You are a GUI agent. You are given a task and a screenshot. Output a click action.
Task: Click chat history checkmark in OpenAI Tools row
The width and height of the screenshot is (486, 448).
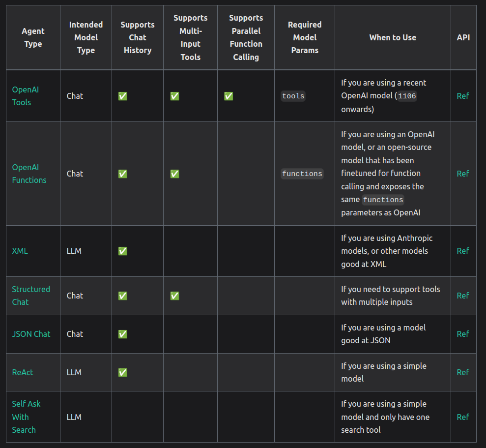point(123,96)
